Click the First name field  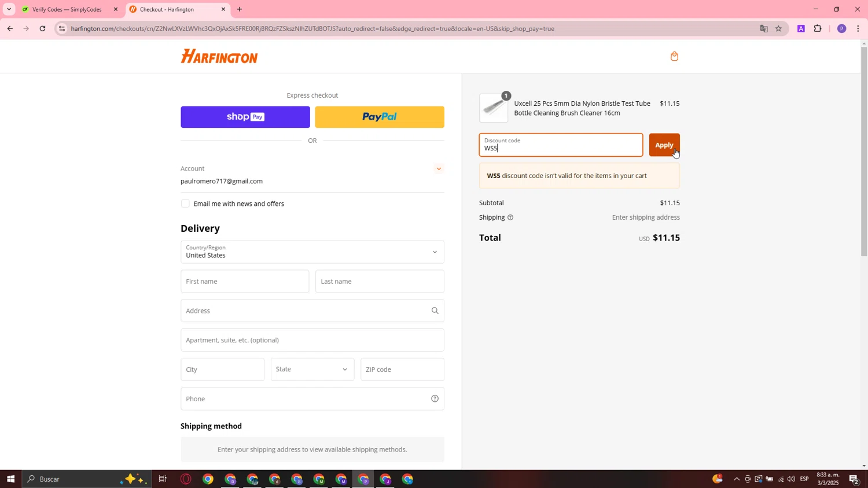pyautogui.click(x=245, y=282)
